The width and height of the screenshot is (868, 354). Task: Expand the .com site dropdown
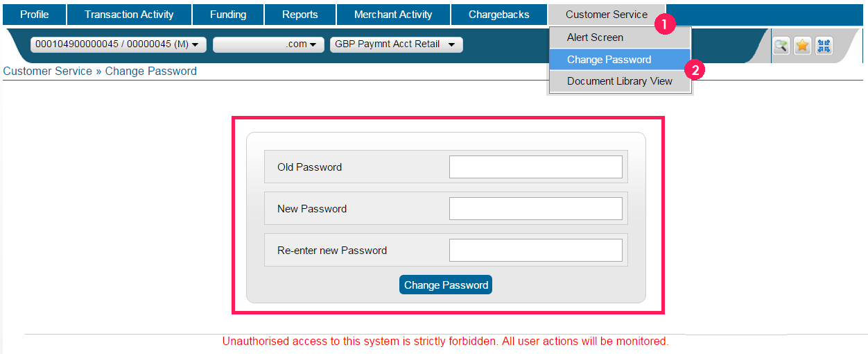[x=268, y=44]
